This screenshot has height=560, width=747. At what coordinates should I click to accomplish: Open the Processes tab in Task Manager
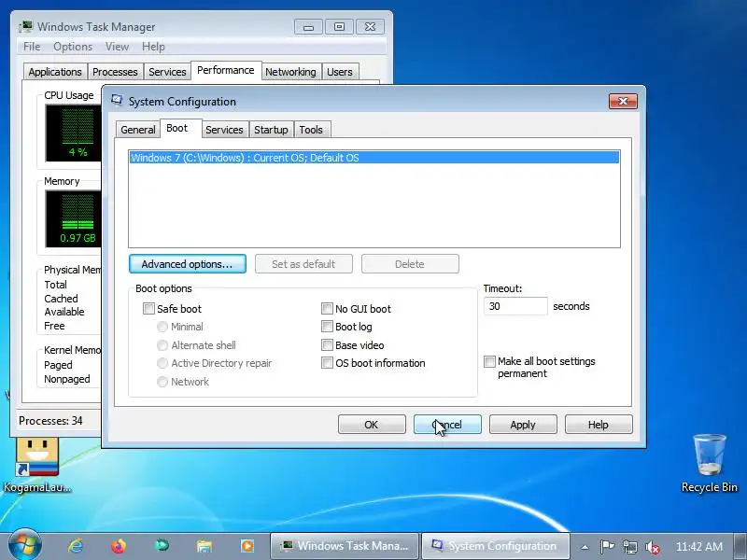(115, 72)
